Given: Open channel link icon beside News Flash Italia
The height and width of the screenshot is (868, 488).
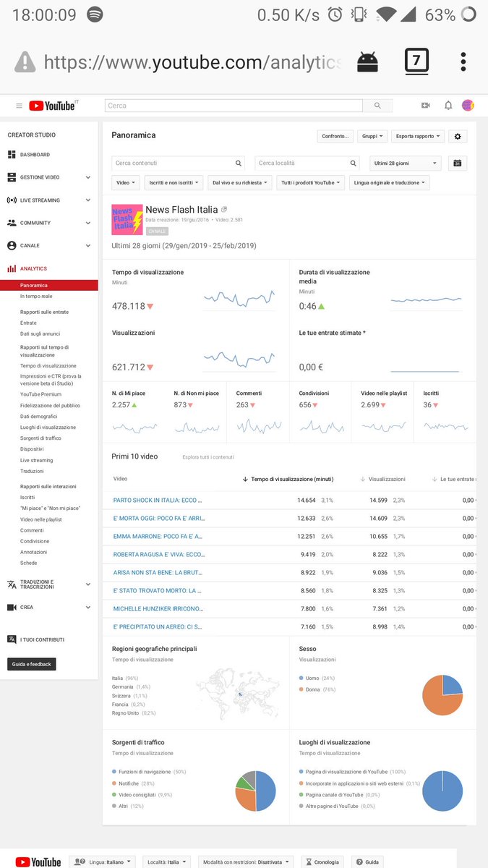Looking at the screenshot, I should [x=224, y=209].
